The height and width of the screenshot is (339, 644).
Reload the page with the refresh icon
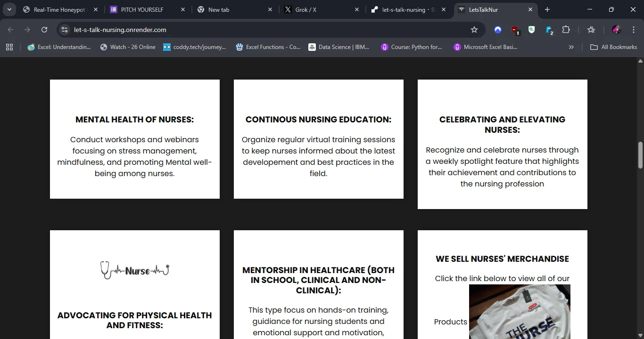44,30
